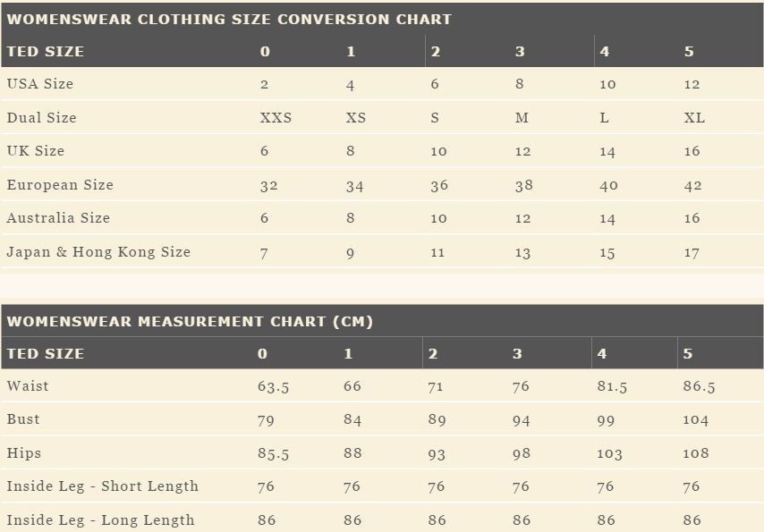Select the UK Size row label

(36, 151)
